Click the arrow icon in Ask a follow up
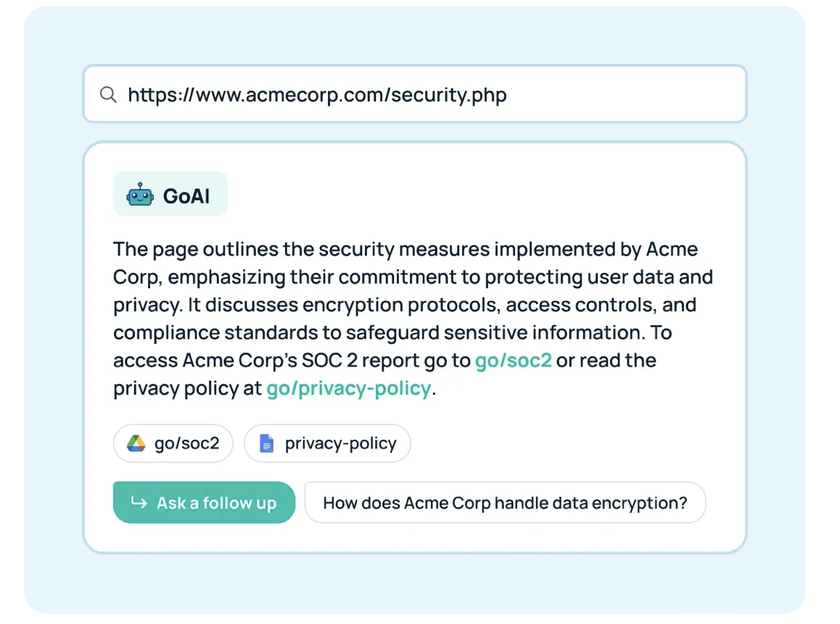 [x=138, y=502]
